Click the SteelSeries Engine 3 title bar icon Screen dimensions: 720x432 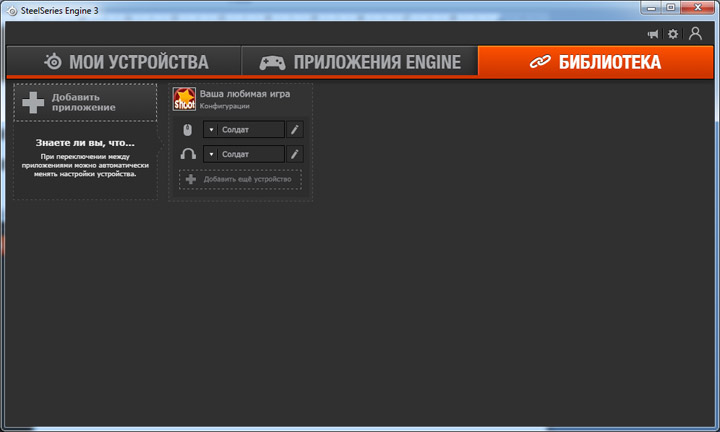(x=12, y=11)
